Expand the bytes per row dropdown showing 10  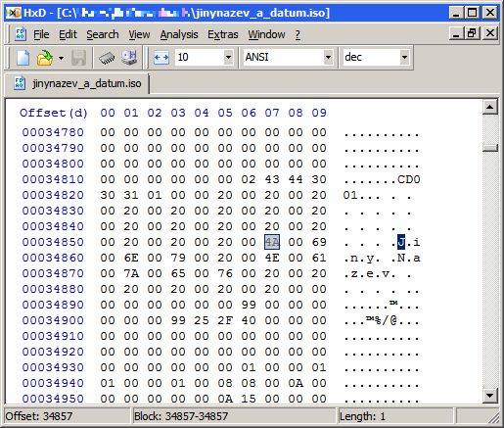coord(228,58)
